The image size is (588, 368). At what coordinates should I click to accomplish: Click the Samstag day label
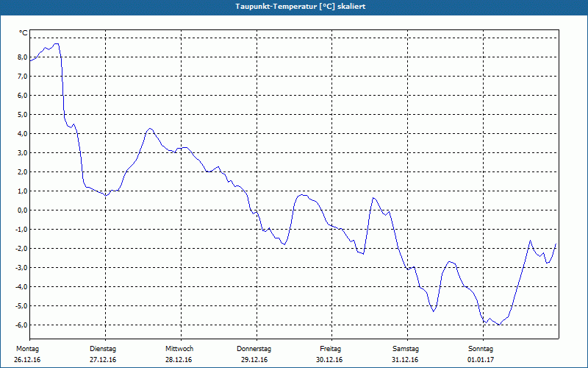coord(406,349)
